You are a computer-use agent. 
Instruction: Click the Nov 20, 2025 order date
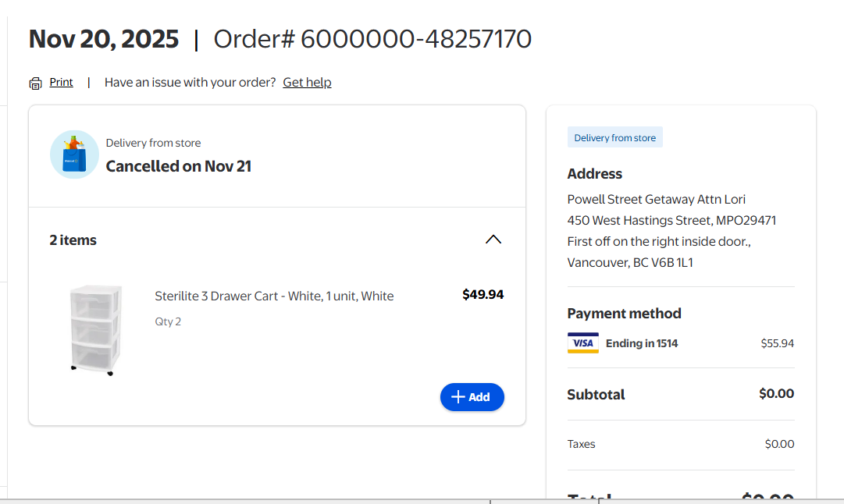click(104, 39)
